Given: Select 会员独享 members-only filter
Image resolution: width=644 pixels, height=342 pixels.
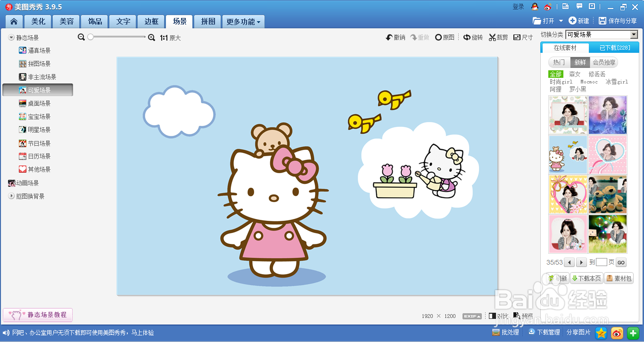Looking at the screenshot, I should coord(604,62).
